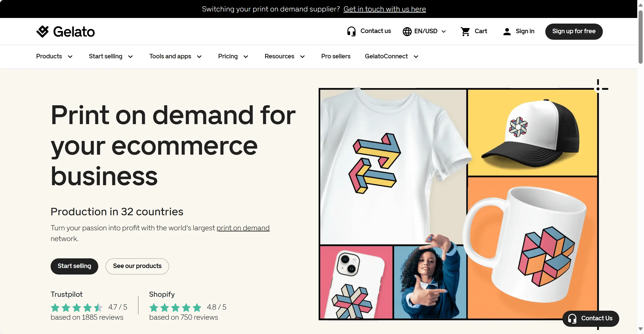Follow the Get in touch with us here link
This screenshot has height=334, width=644.
(385, 9)
